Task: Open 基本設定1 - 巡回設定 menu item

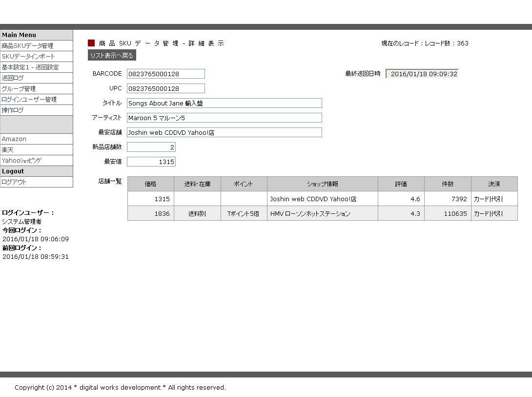Action: [x=36, y=67]
